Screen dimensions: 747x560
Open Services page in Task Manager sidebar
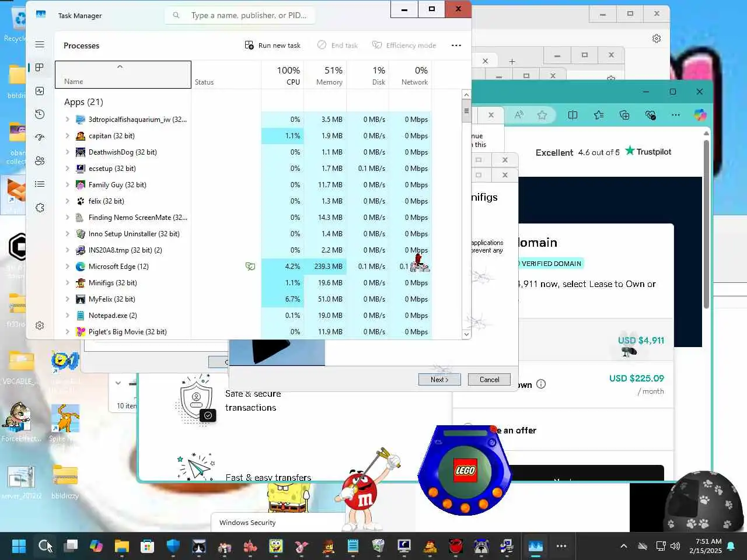click(x=40, y=208)
